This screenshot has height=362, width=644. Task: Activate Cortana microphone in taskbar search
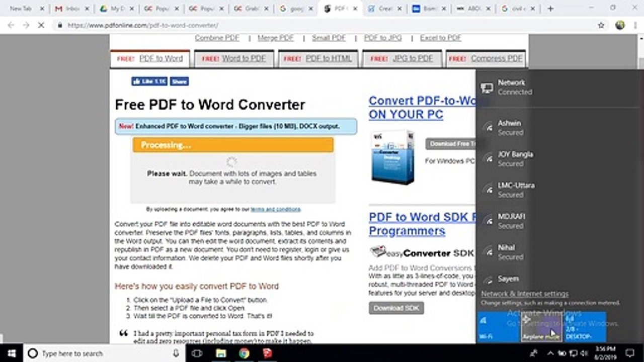(176, 353)
